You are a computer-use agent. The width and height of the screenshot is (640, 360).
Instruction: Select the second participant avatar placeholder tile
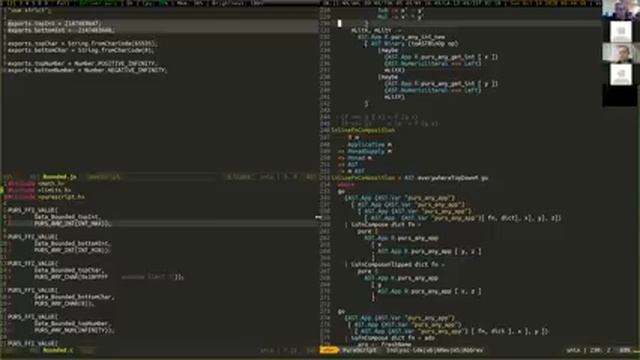click(x=621, y=32)
